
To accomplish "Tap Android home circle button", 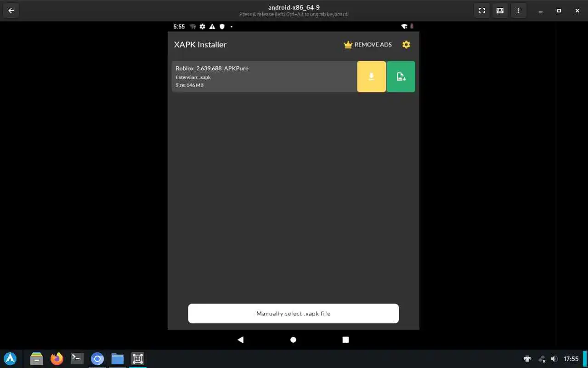I will click(x=294, y=339).
